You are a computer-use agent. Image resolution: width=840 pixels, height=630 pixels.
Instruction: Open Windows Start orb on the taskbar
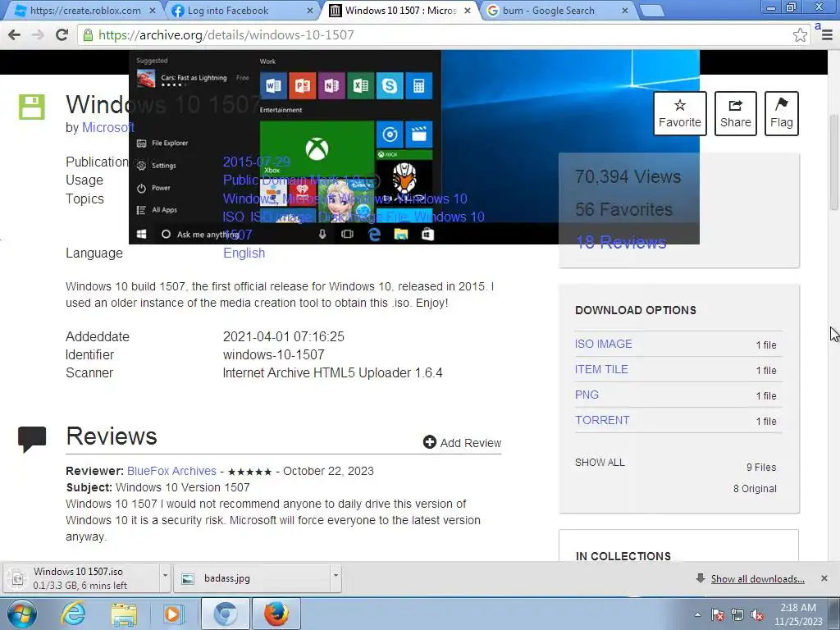[21, 614]
